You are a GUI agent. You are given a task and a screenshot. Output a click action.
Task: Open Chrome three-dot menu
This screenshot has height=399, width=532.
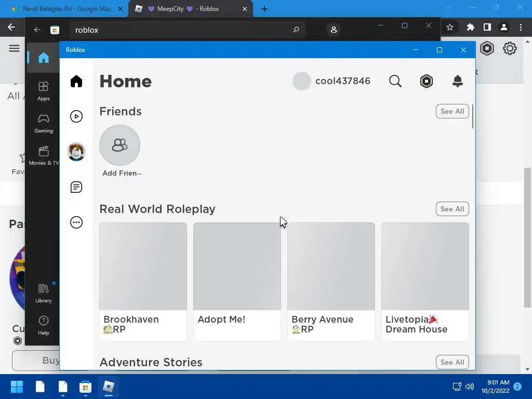tap(521, 27)
